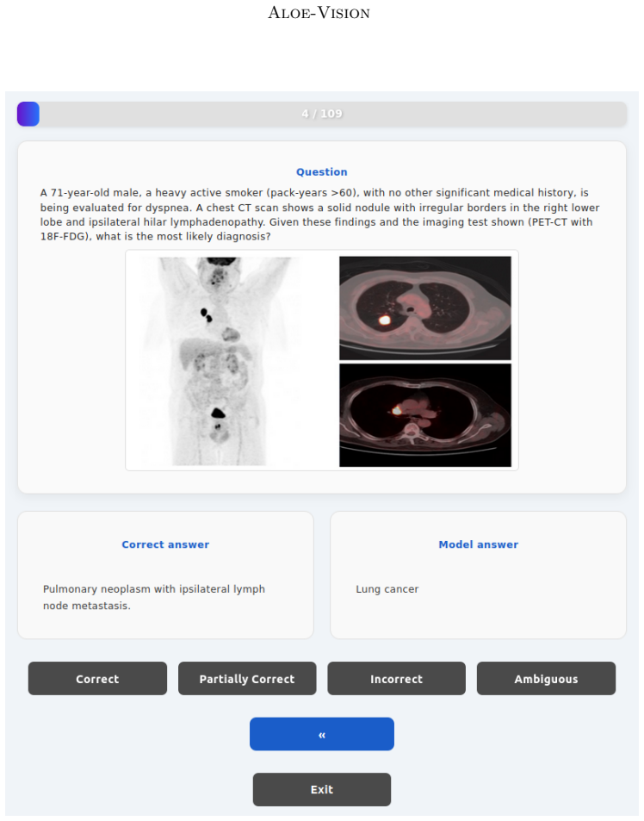Mark the model answer as Correct
Image resolution: width=644 pixels, height=821 pixels.
tap(97, 679)
